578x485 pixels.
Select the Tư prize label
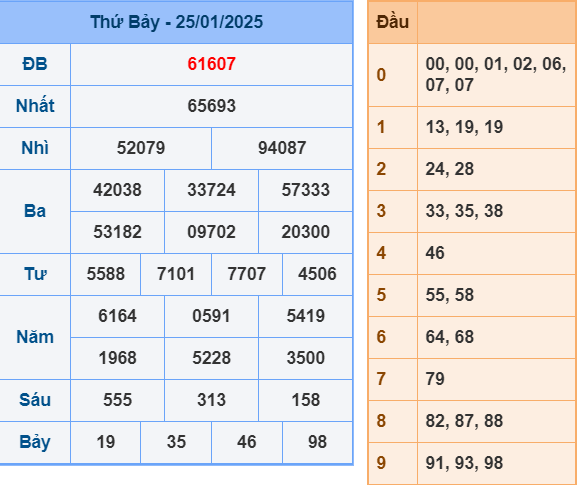[35, 274]
